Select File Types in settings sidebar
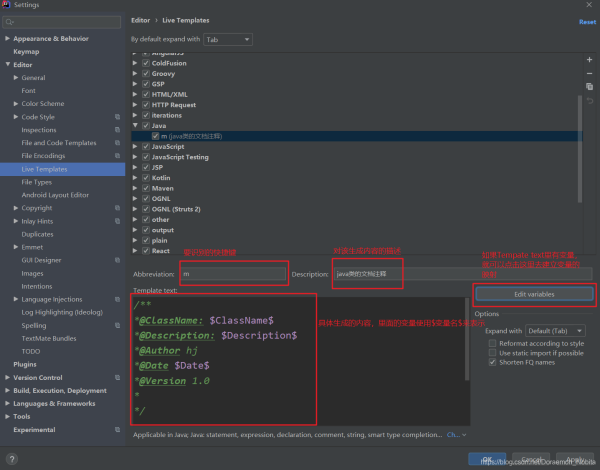 coord(36,182)
